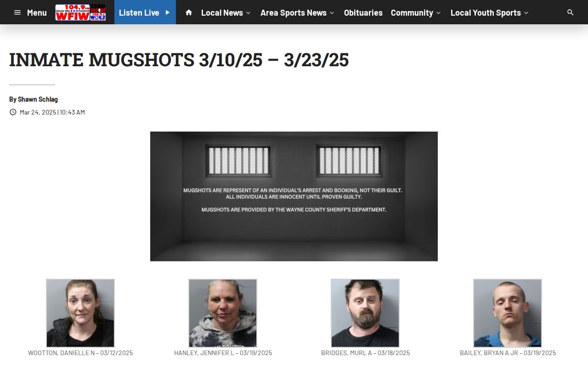Go to the Home icon
The width and height of the screenshot is (588, 368).
[189, 12]
